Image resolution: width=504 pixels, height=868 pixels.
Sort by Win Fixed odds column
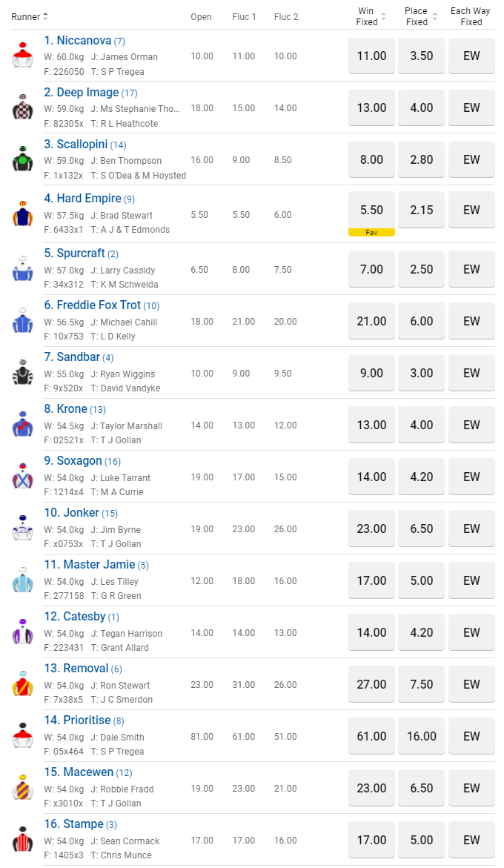383,16
